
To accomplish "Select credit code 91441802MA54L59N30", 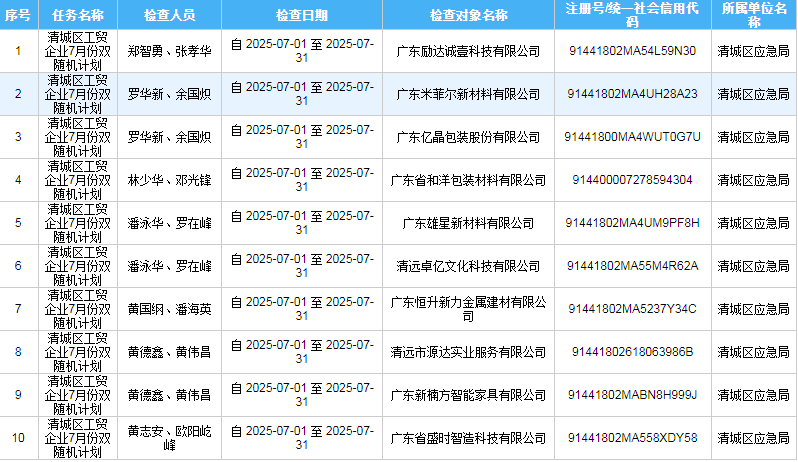I will click(632, 51).
